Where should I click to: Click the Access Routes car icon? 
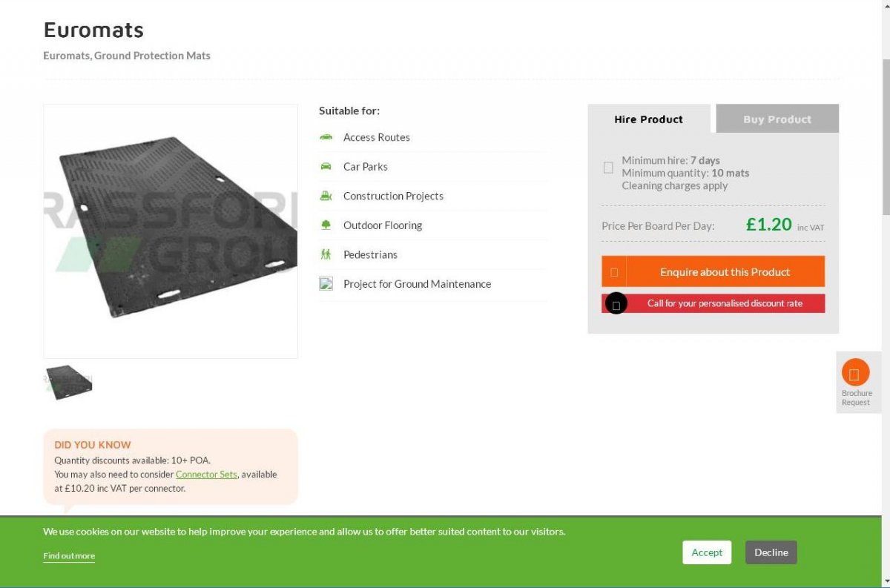pos(326,137)
